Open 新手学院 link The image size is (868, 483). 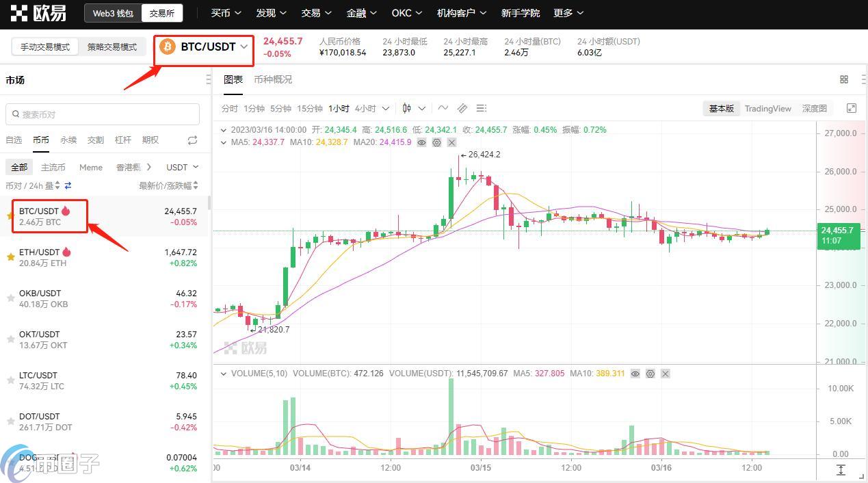520,13
